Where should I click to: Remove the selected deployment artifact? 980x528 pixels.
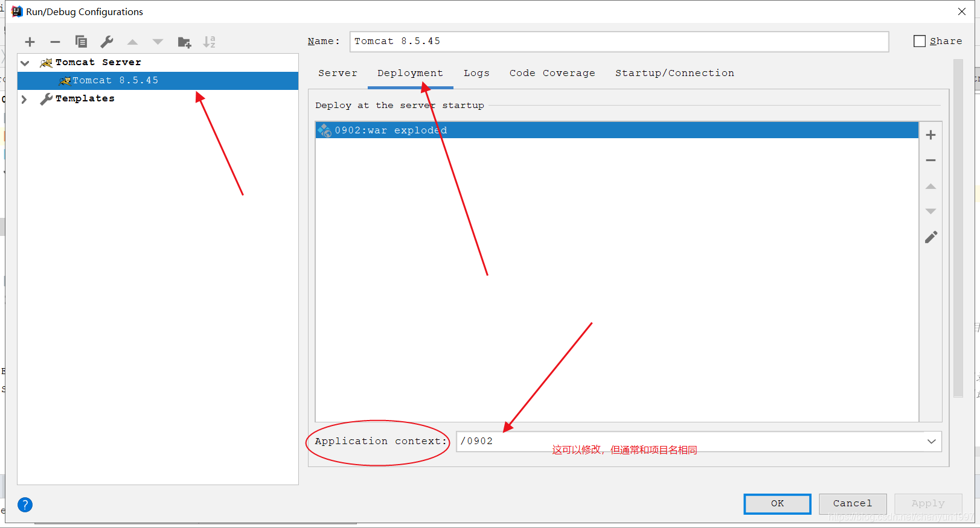point(930,161)
